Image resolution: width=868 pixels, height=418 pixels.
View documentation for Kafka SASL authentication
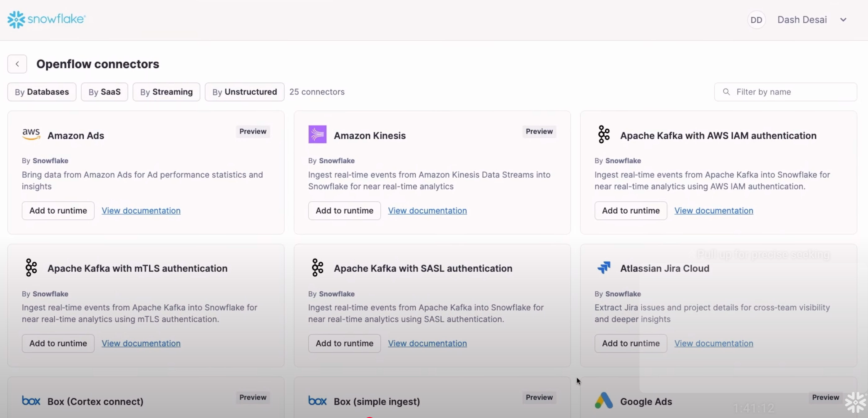pos(427,343)
